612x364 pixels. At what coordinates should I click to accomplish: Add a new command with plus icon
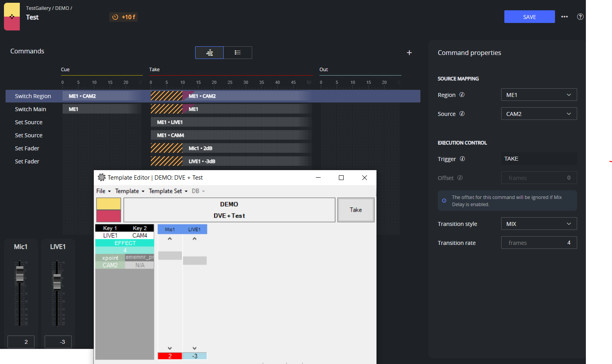click(x=409, y=53)
